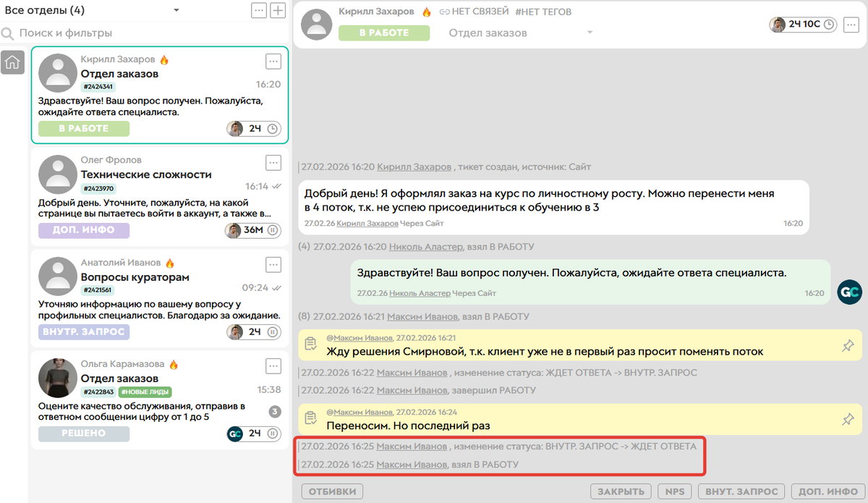Click the home icon in left sidebar
This screenshot has width=868, height=503.
click(12, 62)
